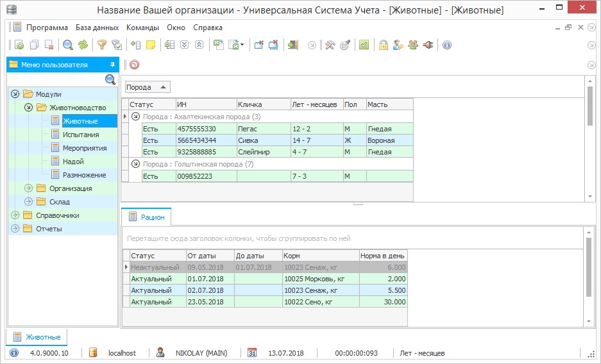Open the База данных menu

97,28
